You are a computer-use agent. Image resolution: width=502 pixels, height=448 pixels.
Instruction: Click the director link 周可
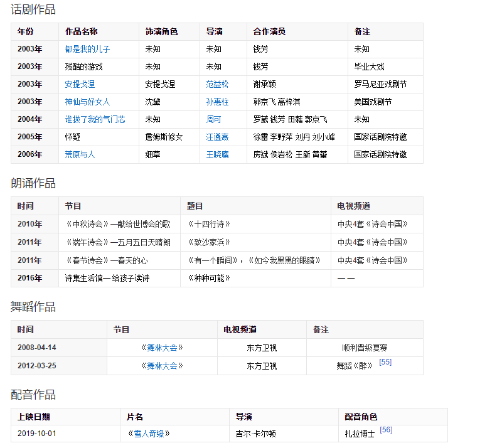point(213,119)
